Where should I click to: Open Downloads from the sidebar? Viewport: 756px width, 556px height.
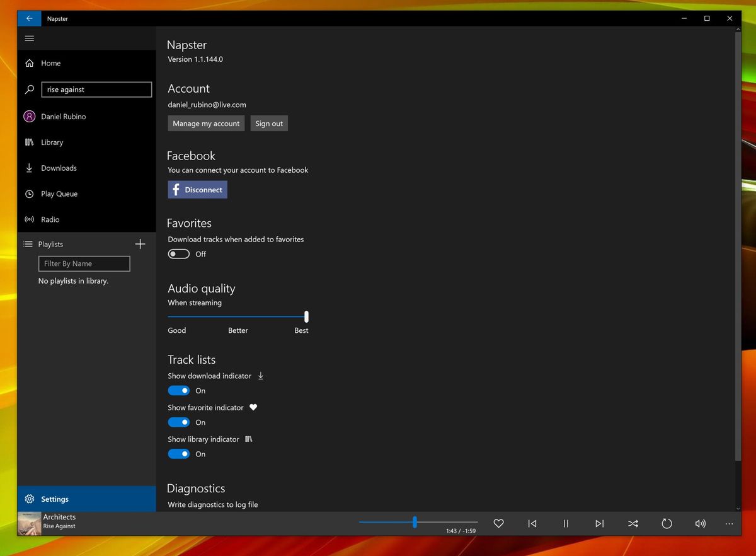click(59, 168)
